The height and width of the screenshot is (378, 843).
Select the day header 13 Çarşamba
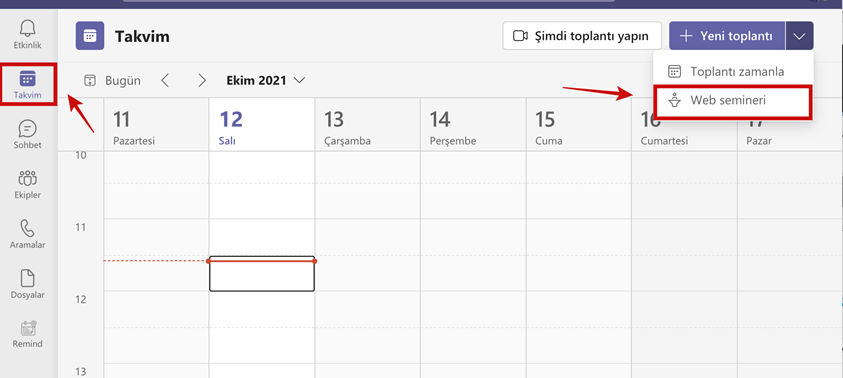coord(368,129)
